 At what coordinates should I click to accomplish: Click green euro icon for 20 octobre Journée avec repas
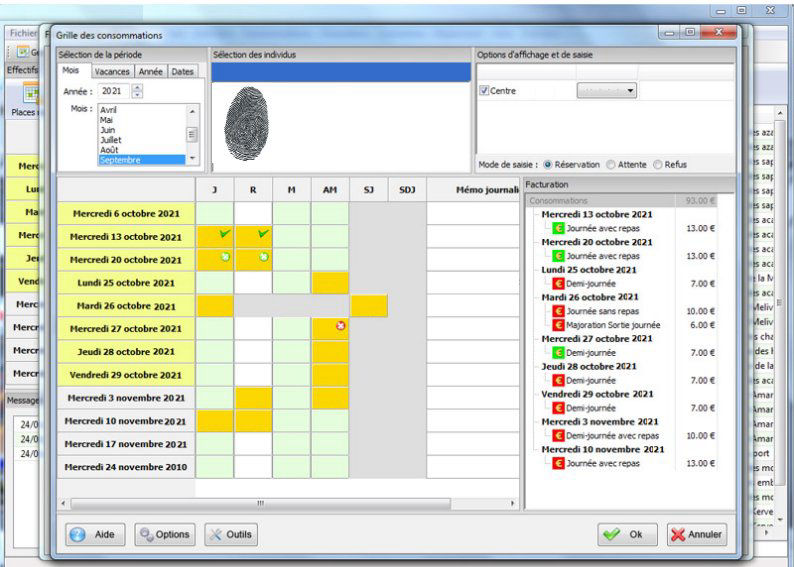tap(558, 256)
